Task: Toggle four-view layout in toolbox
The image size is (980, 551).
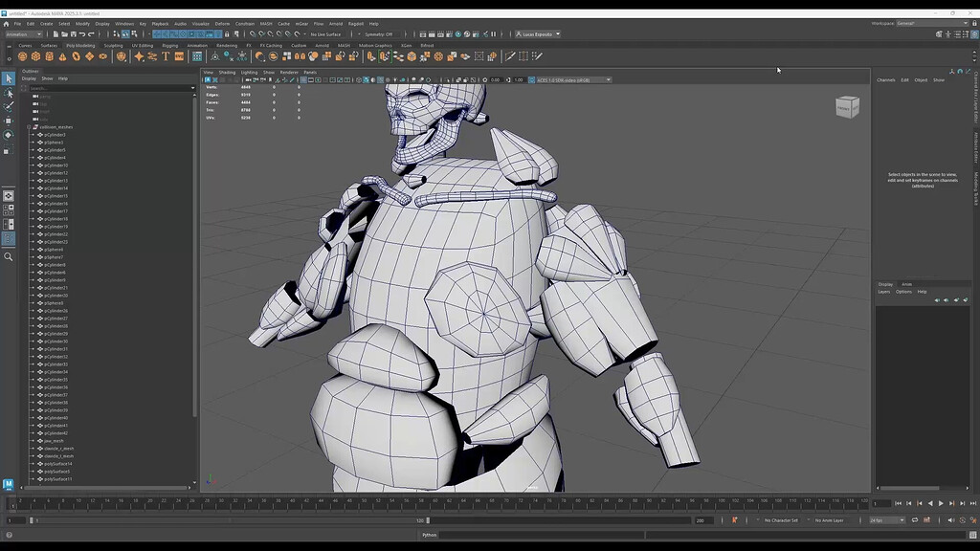Action: coord(8,210)
